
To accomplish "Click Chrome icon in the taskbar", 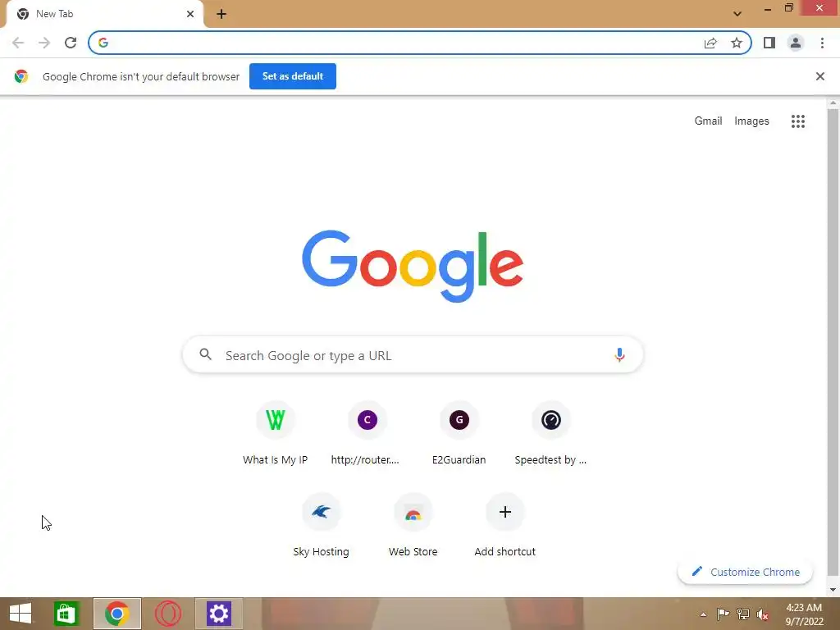I will coord(116,614).
